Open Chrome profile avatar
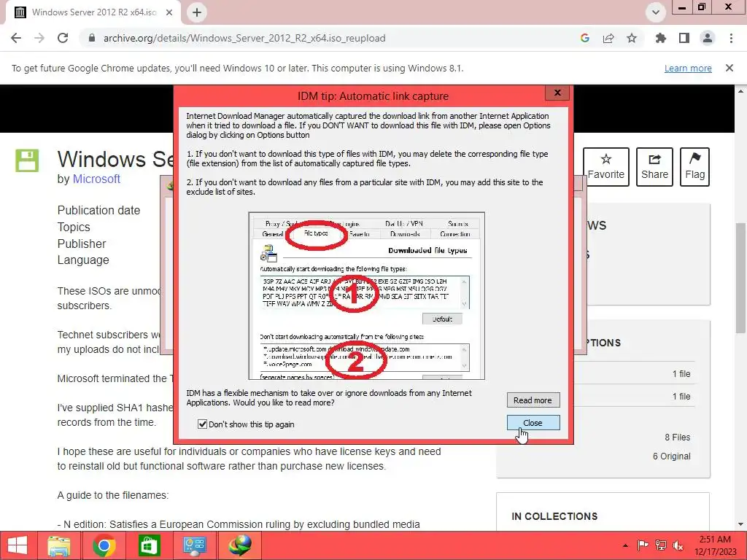 (708, 38)
